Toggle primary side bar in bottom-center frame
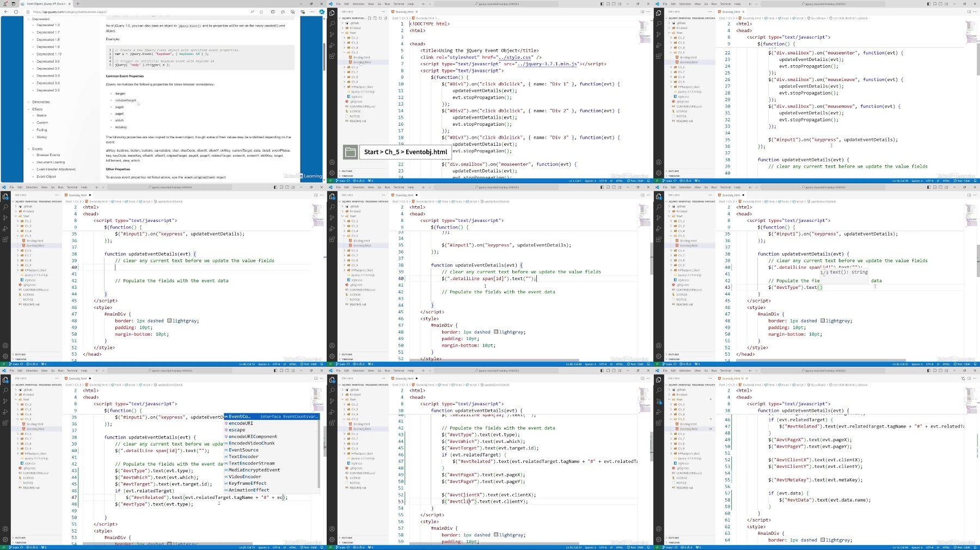The width and height of the screenshot is (980, 550). pyautogui.click(x=602, y=370)
